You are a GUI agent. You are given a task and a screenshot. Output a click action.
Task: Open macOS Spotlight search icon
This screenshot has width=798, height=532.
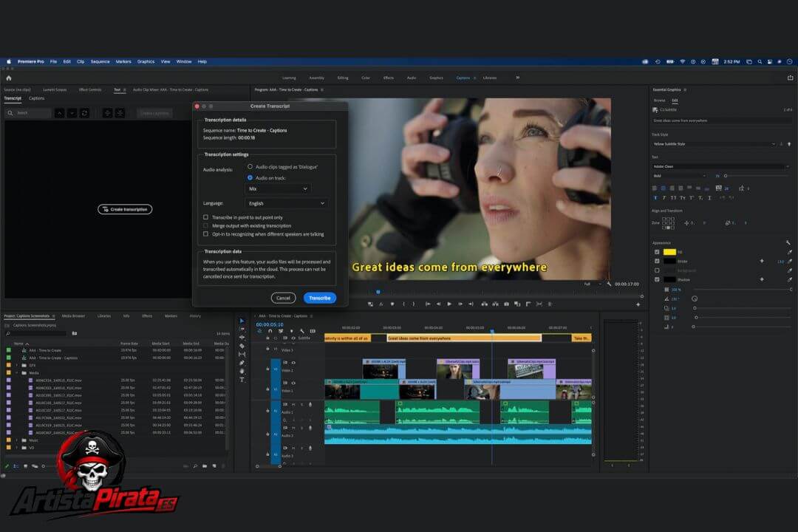click(x=760, y=61)
